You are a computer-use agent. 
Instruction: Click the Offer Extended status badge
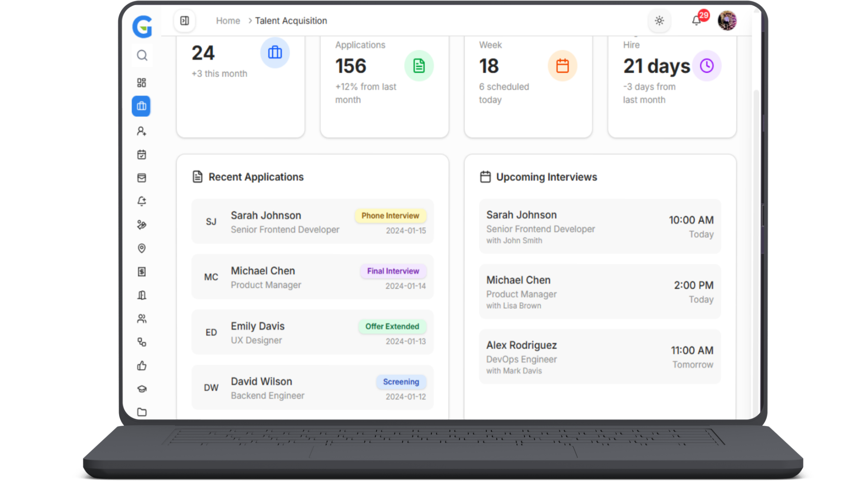[x=392, y=326]
